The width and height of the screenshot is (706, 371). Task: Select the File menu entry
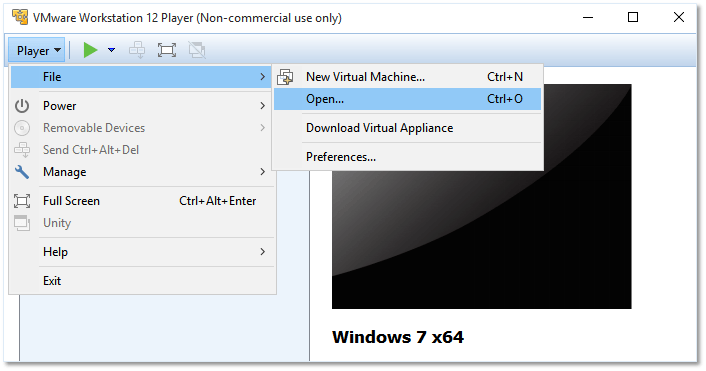(141, 77)
